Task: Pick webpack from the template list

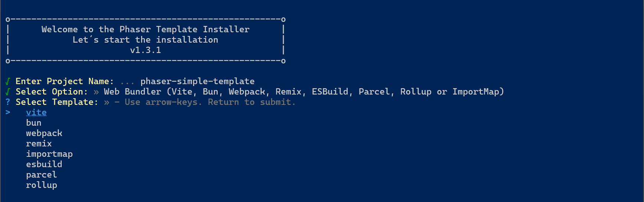Action: pos(44,133)
